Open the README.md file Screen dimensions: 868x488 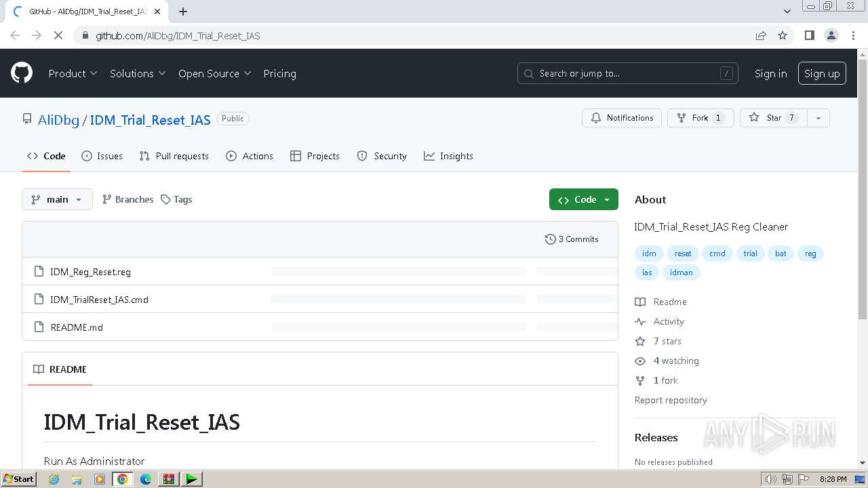(x=77, y=327)
